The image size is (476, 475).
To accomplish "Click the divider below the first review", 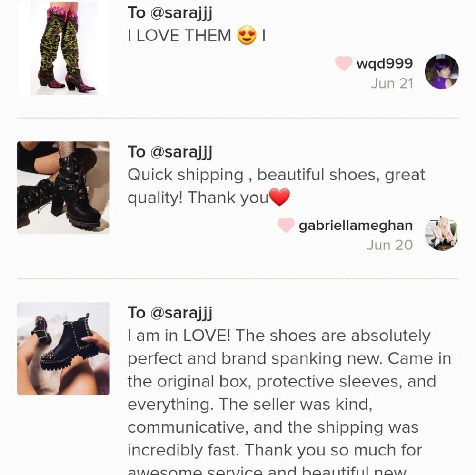I will (238, 118).
